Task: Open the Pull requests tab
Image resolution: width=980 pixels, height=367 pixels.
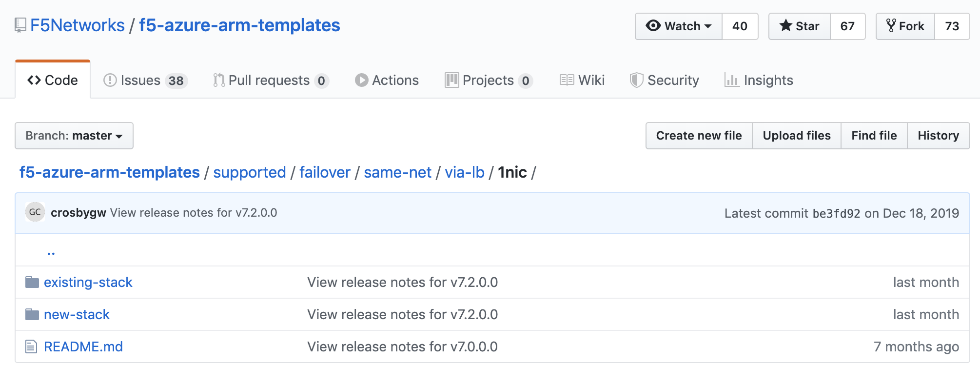Action: tap(272, 80)
